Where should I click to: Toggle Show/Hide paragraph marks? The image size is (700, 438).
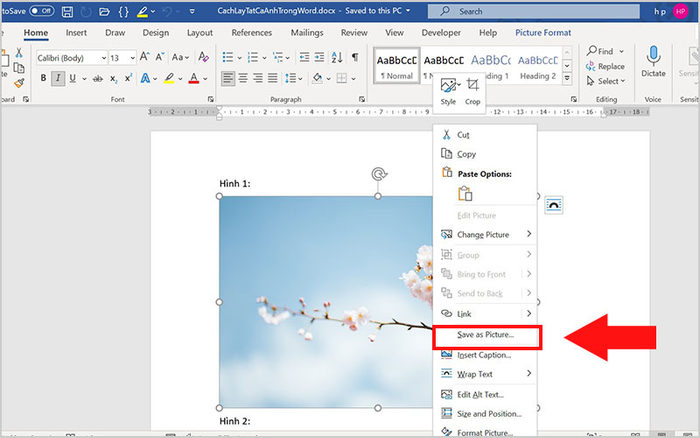click(x=355, y=57)
